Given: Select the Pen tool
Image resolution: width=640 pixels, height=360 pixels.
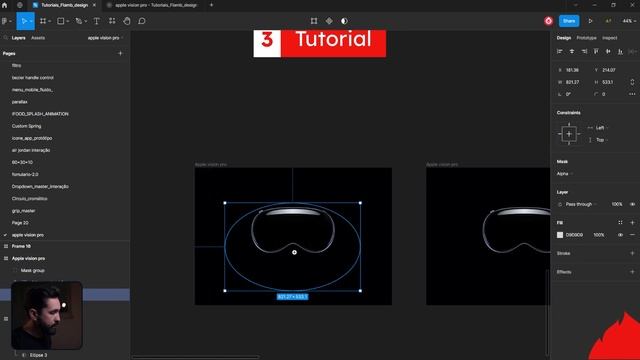Looking at the screenshot, I should click(79, 21).
